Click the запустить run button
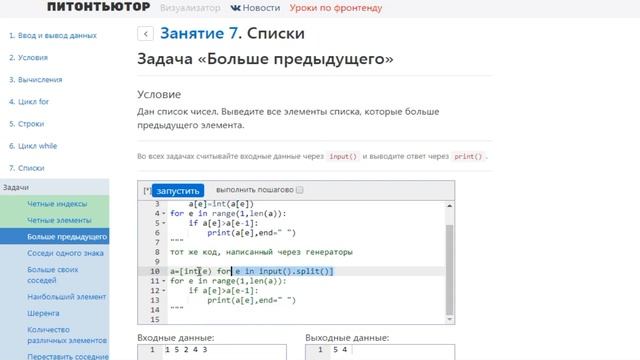 tap(178, 191)
